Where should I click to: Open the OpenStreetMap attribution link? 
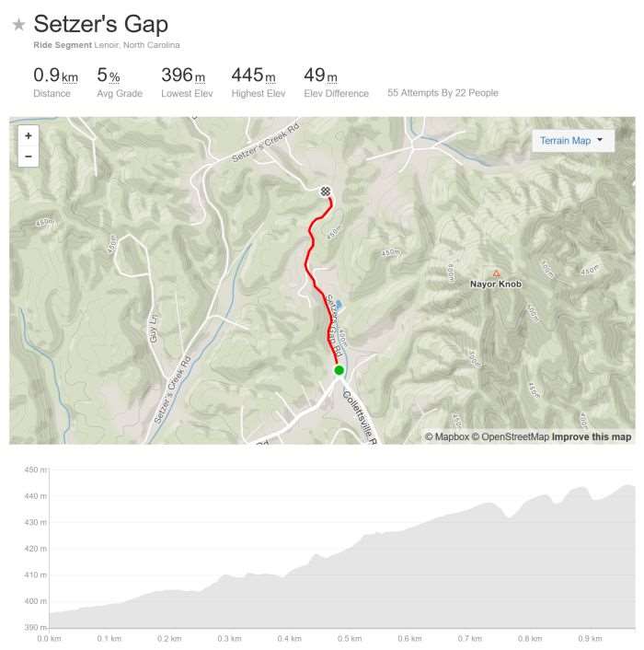coord(511,436)
